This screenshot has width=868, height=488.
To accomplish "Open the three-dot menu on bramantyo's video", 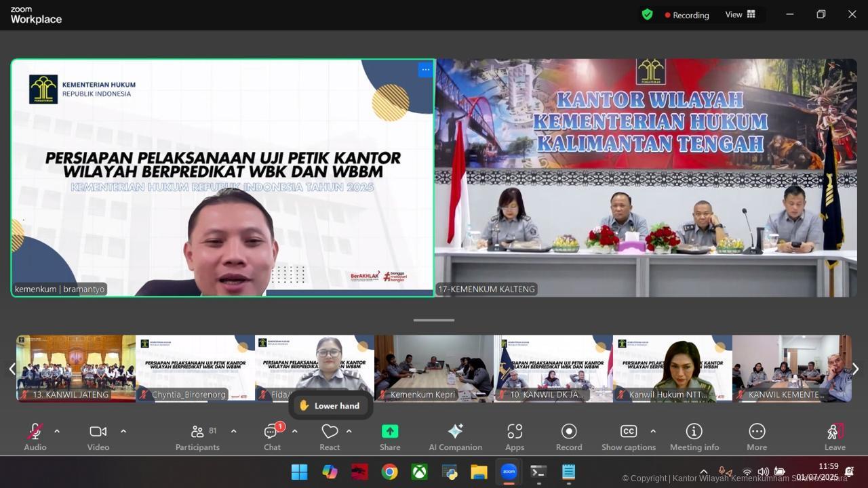I will point(425,69).
